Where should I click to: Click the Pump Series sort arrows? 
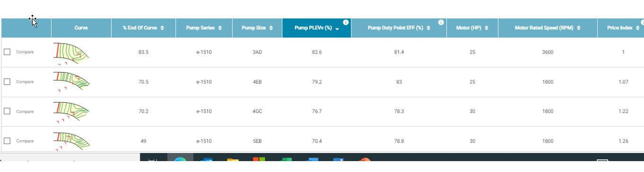click(220, 28)
